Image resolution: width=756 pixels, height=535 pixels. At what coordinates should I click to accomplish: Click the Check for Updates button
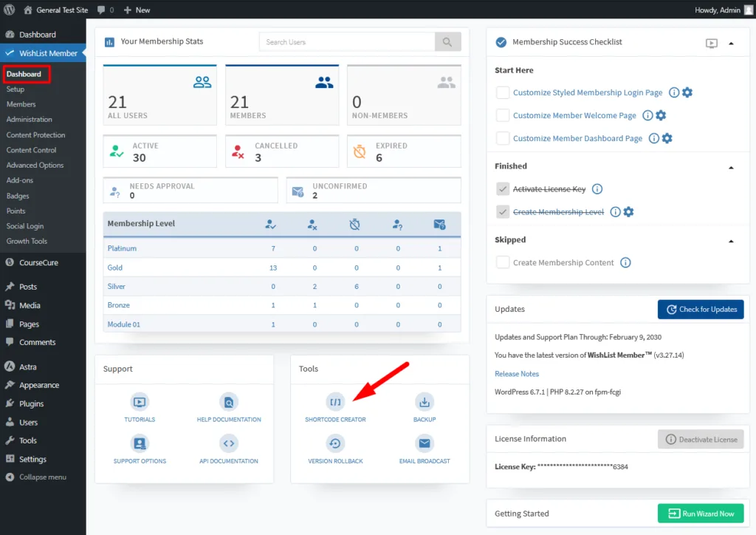[701, 309]
